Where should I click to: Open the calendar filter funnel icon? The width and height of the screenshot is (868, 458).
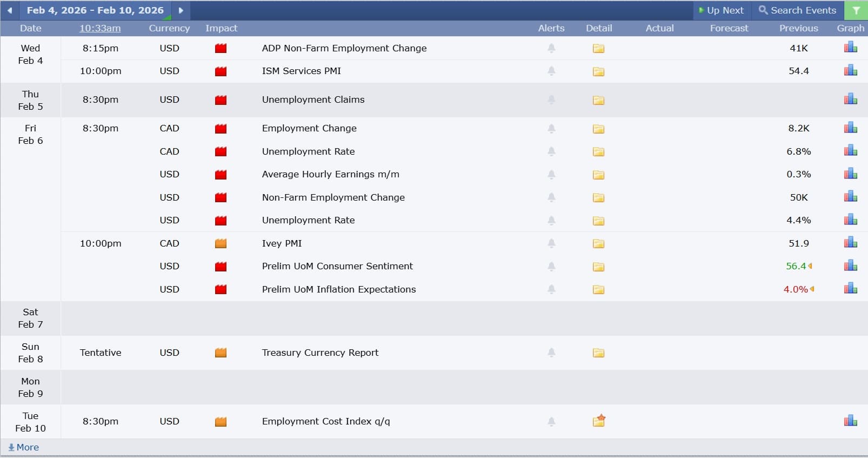(x=856, y=10)
